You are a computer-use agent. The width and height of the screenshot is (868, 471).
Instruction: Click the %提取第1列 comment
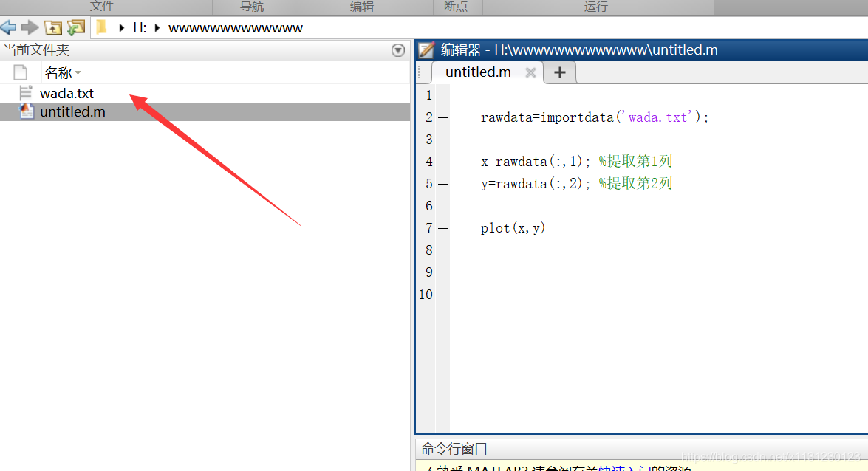[635, 161]
